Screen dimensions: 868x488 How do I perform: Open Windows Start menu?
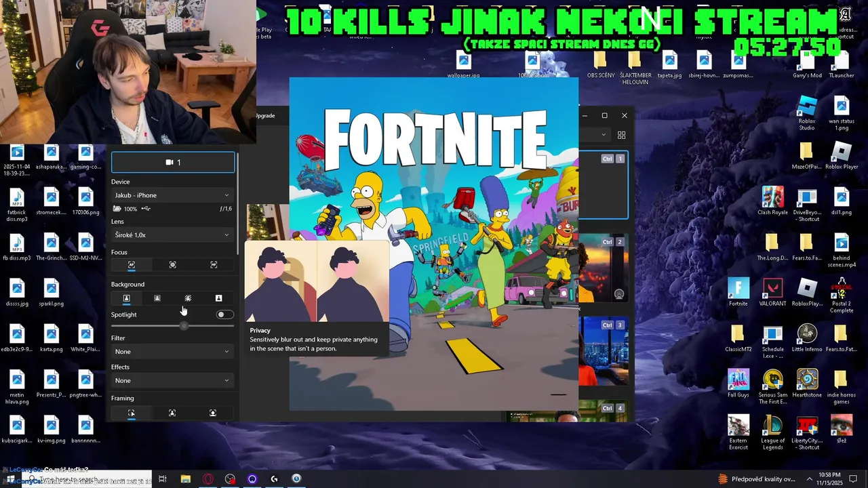tap(9, 479)
